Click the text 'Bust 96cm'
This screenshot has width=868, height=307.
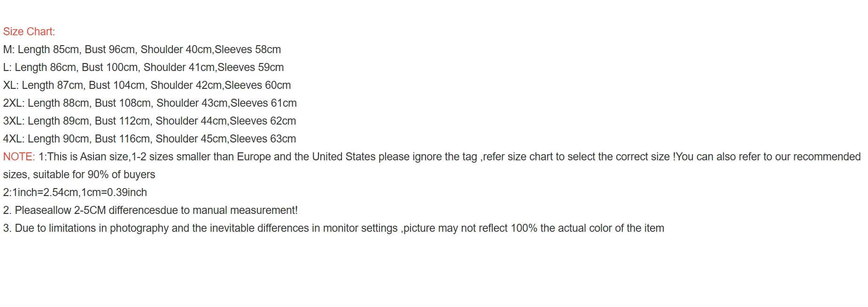click(x=109, y=49)
